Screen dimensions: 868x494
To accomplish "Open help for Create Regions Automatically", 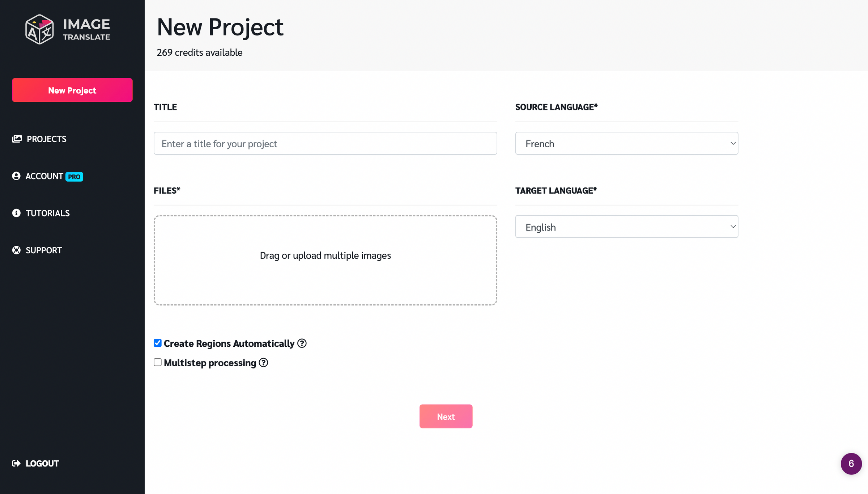I will (302, 343).
